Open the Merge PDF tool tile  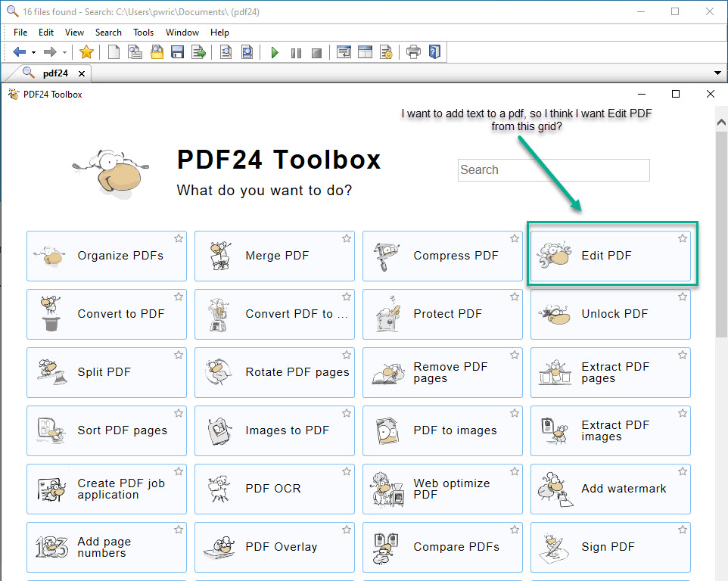[275, 256]
